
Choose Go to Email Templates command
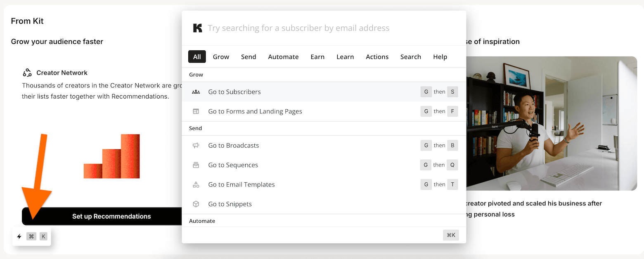point(324,184)
